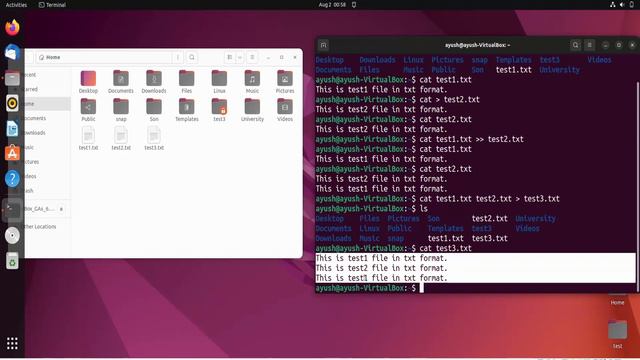Launch LibreOffice Writer from the dock

12,129
